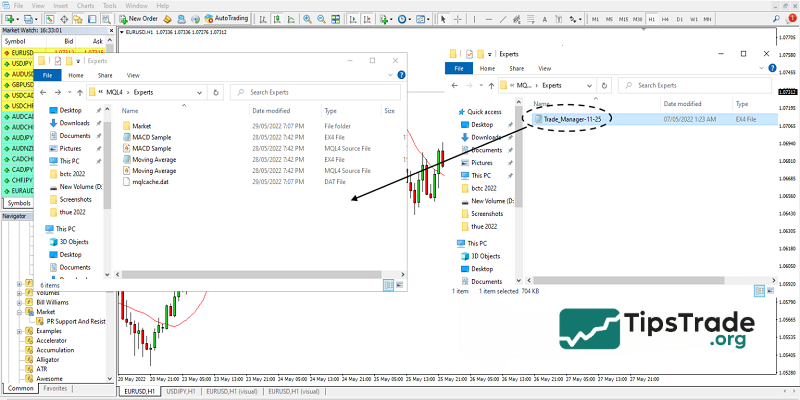Viewport: 800px width, 400px height.
Task: Click the blue File button in left Explorer
Action: pyautogui.click(x=47, y=75)
